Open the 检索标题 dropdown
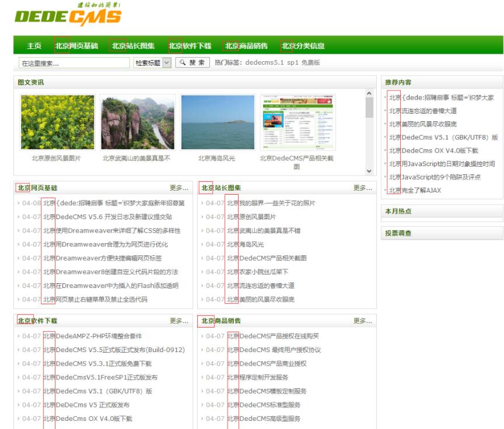Viewport: 504px width, 429px height. tap(167, 63)
